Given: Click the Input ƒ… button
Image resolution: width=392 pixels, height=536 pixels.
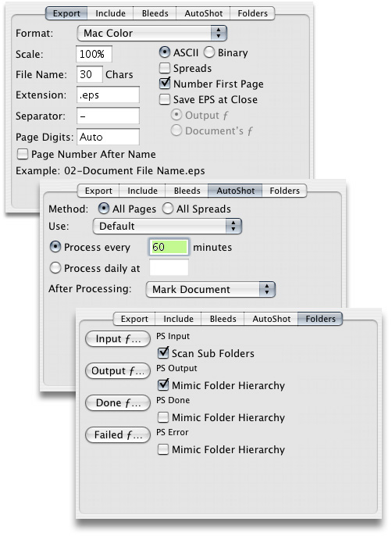Looking at the screenshot, I should pyautogui.click(x=118, y=339).
